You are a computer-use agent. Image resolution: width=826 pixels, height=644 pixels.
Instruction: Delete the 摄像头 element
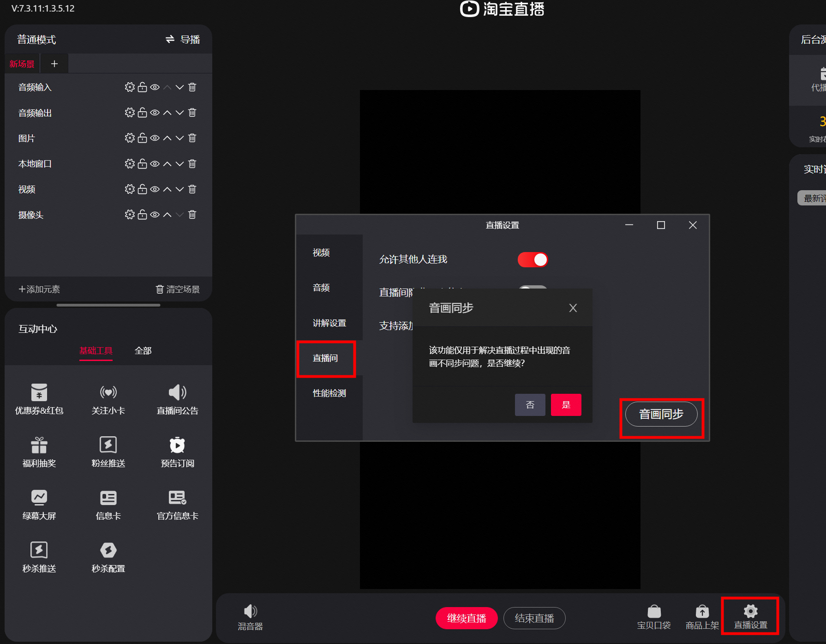(x=192, y=215)
